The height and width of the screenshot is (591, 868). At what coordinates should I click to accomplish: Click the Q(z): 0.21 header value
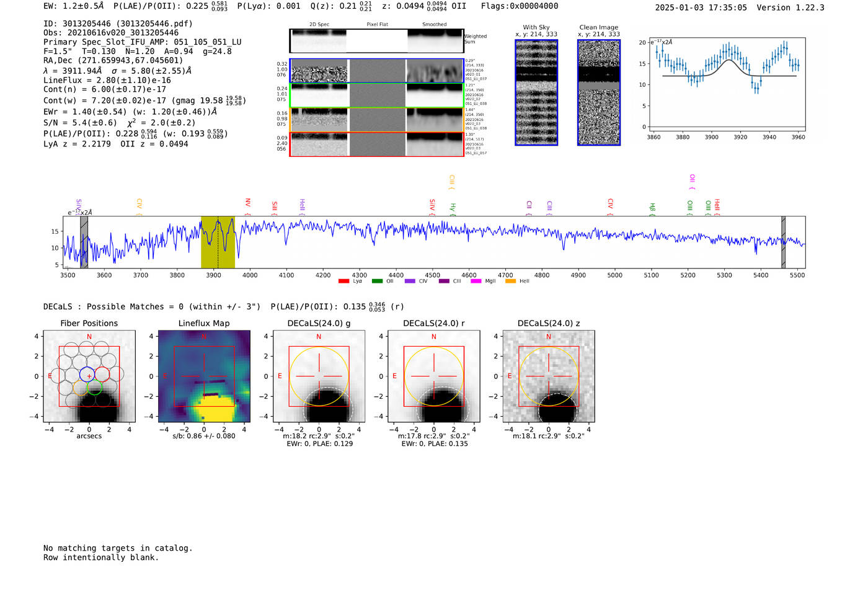pos(340,6)
